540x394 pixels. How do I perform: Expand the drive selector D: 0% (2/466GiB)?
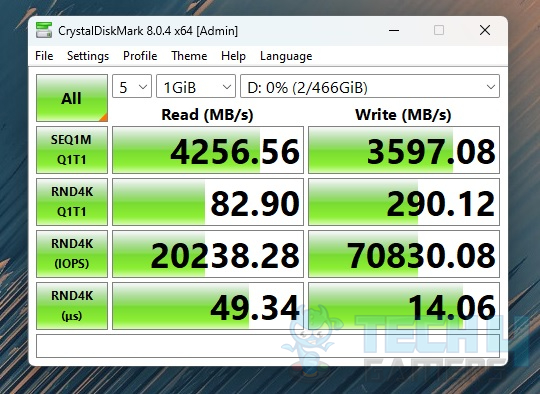[x=370, y=86]
